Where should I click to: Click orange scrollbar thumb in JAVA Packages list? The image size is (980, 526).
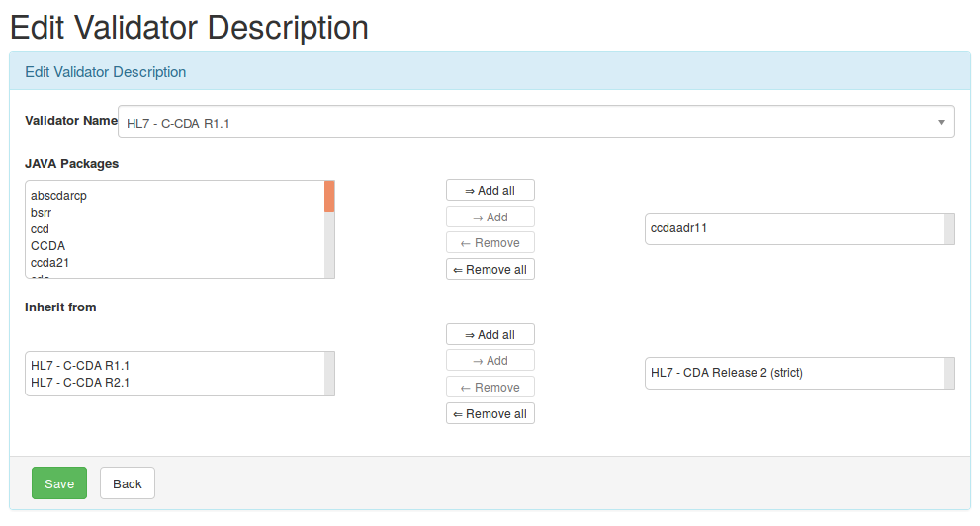329,196
